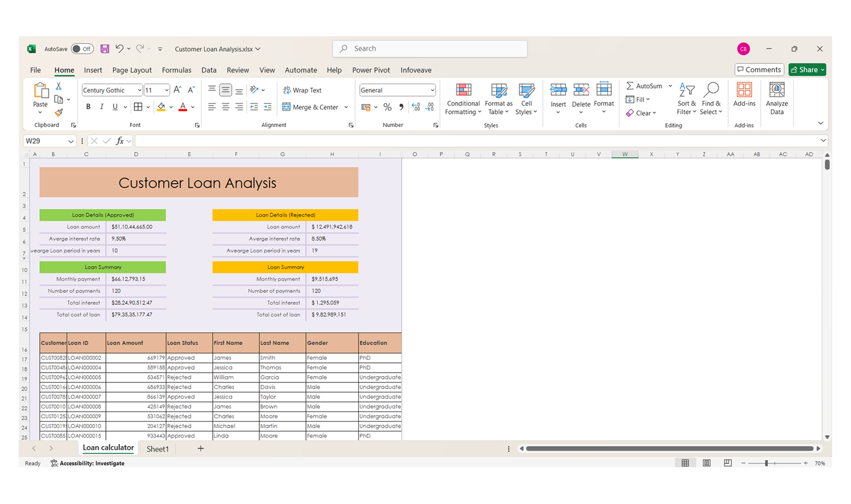The image size is (851, 504).
Task: Click the zoom slider in status bar
Action: tap(766, 464)
